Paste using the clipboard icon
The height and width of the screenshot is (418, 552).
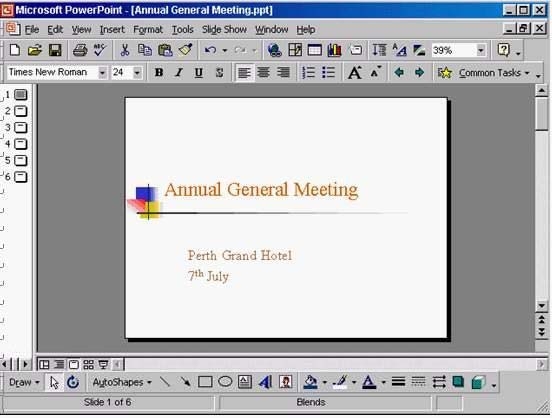[x=165, y=50]
